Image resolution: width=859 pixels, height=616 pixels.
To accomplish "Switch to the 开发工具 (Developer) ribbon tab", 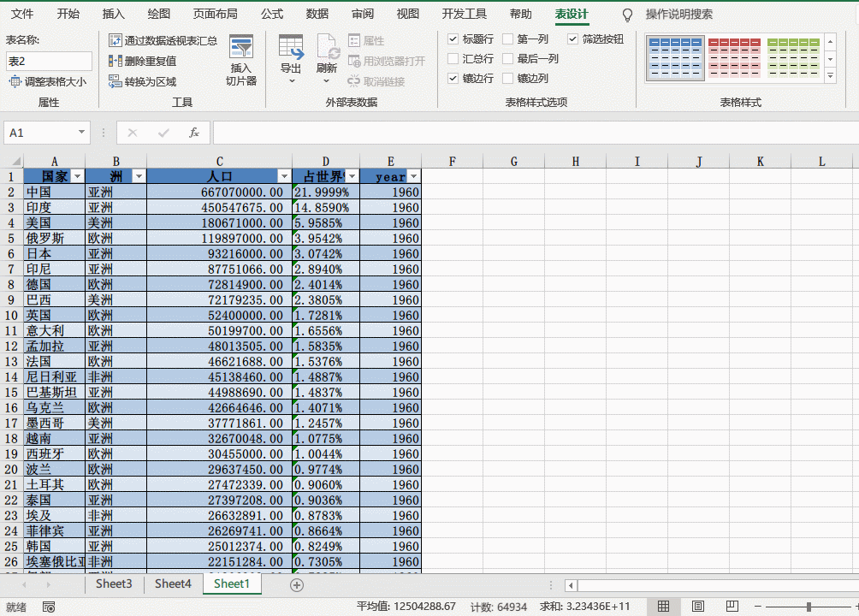I will [x=464, y=14].
